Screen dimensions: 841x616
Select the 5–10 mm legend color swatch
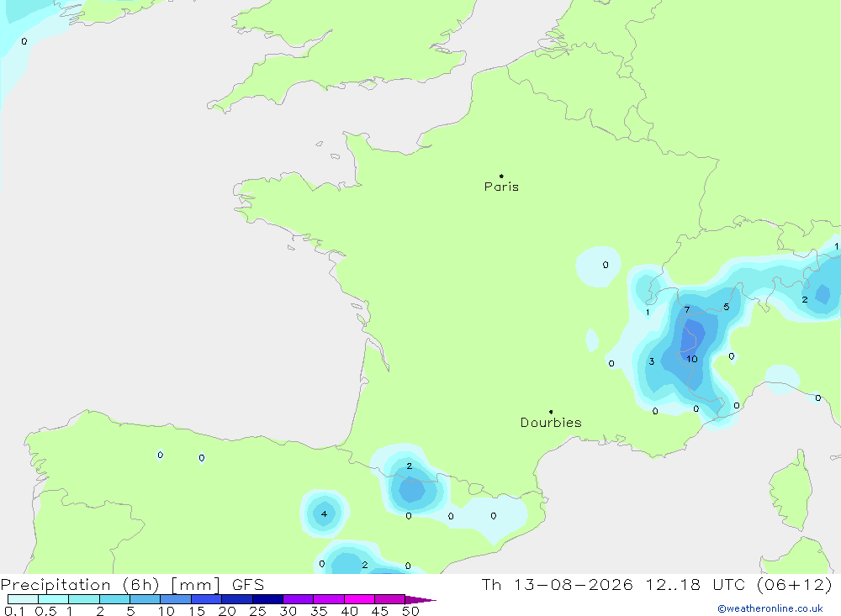(145, 599)
